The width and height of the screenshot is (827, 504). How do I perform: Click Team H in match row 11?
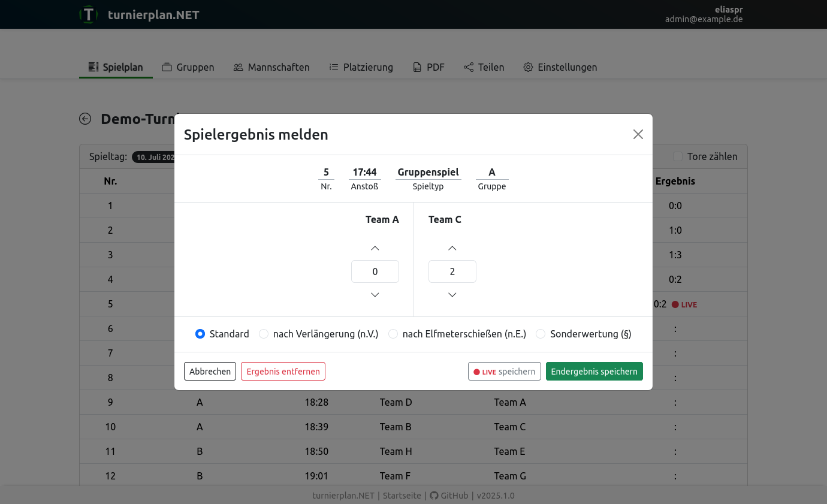point(396,451)
